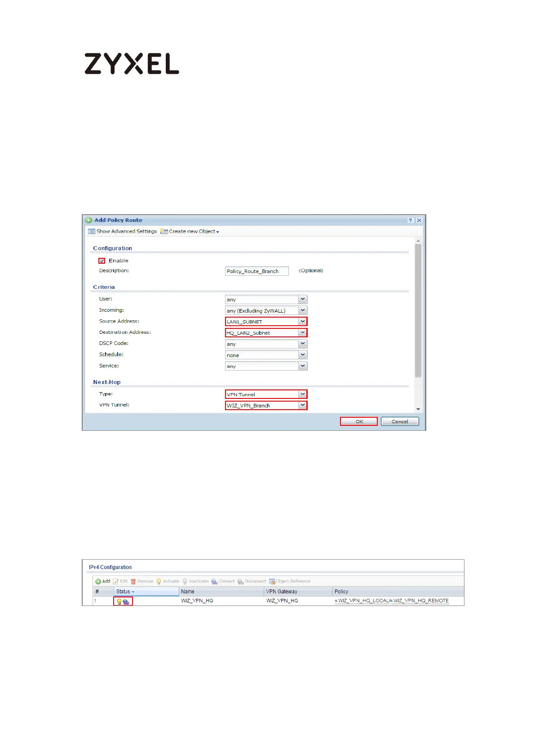
Task: Click the Connect icon
Action: (x=214, y=581)
